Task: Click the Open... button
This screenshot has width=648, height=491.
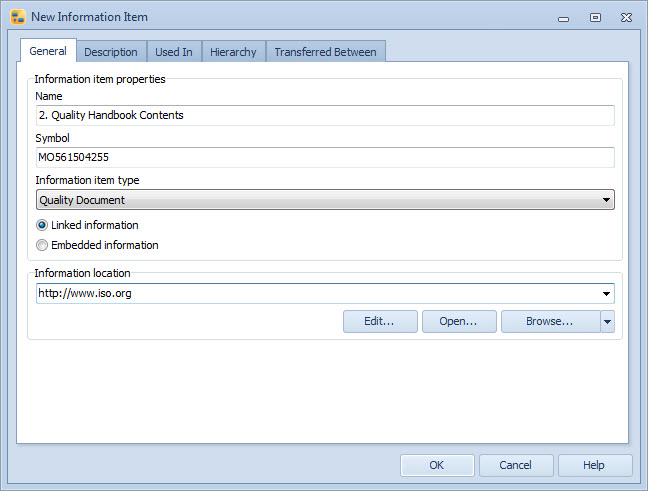Action: (458, 321)
